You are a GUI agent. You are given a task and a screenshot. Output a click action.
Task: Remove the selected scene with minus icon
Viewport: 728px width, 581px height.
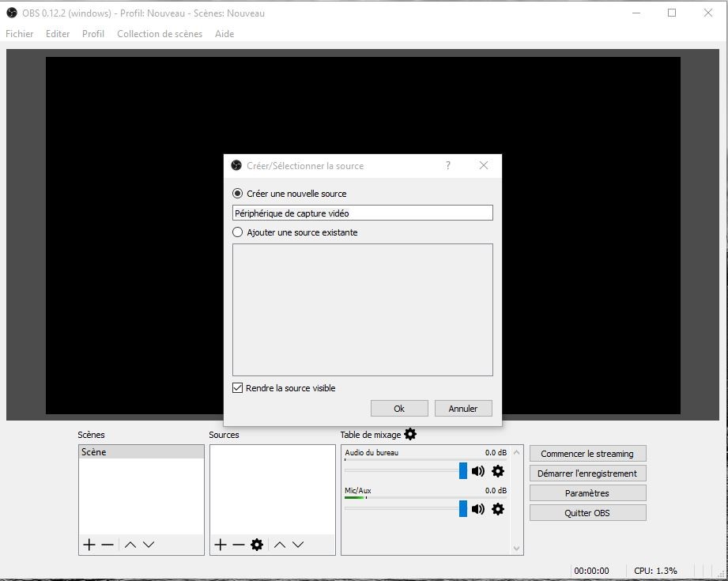point(108,545)
